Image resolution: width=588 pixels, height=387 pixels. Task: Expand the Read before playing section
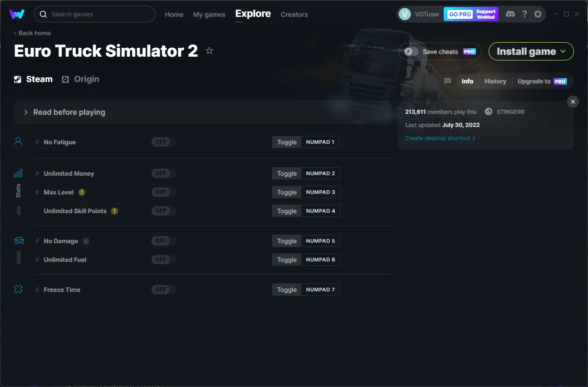(202, 112)
